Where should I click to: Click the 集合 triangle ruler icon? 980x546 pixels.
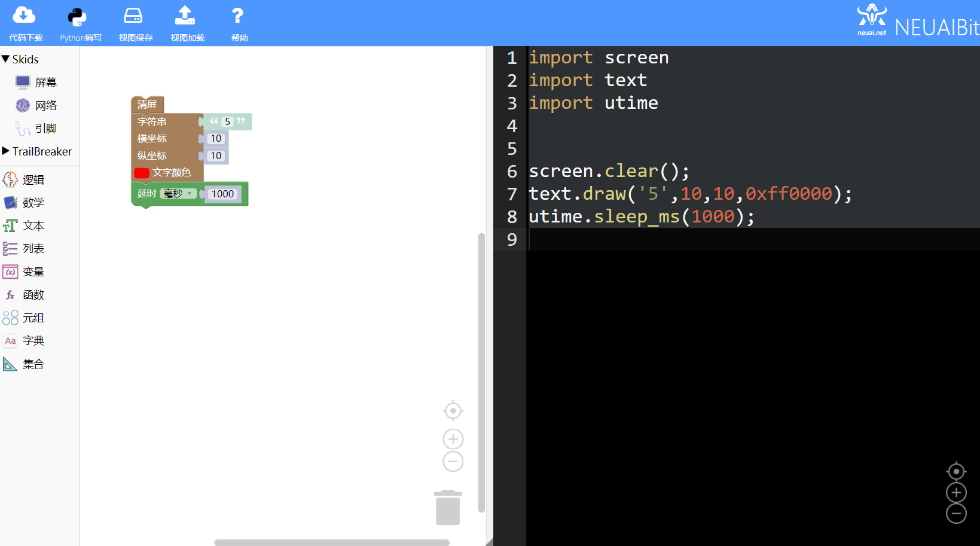point(10,364)
